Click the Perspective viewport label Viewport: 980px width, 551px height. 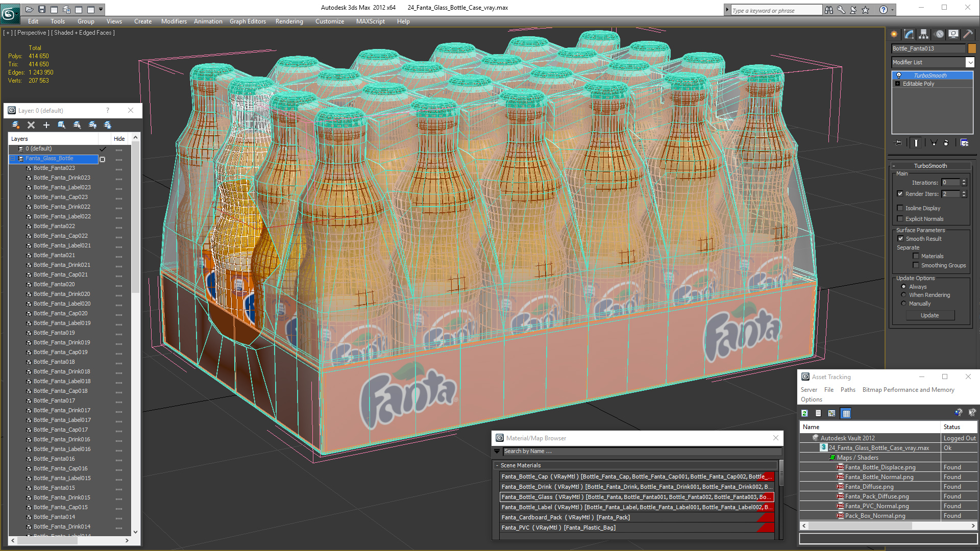[32, 33]
